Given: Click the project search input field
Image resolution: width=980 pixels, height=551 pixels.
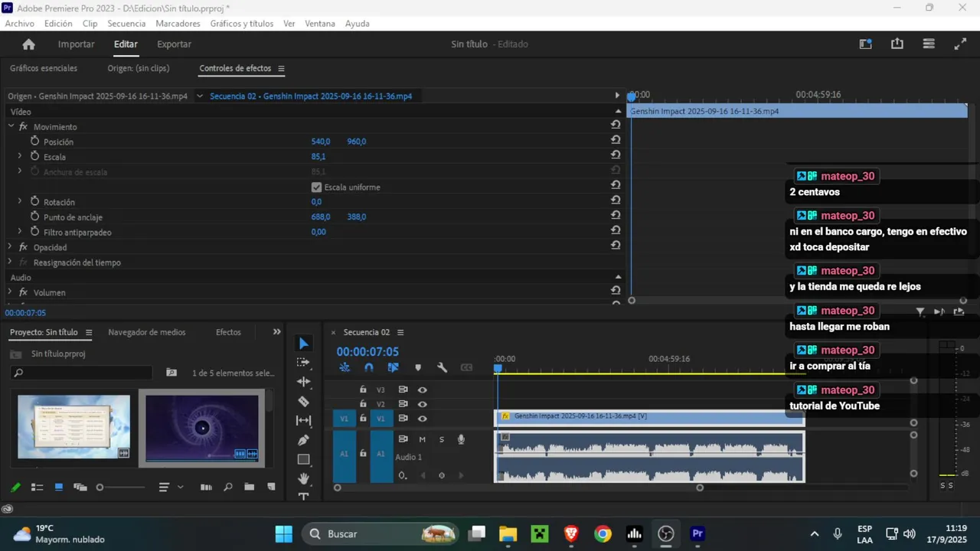Looking at the screenshot, I should tap(81, 373).
